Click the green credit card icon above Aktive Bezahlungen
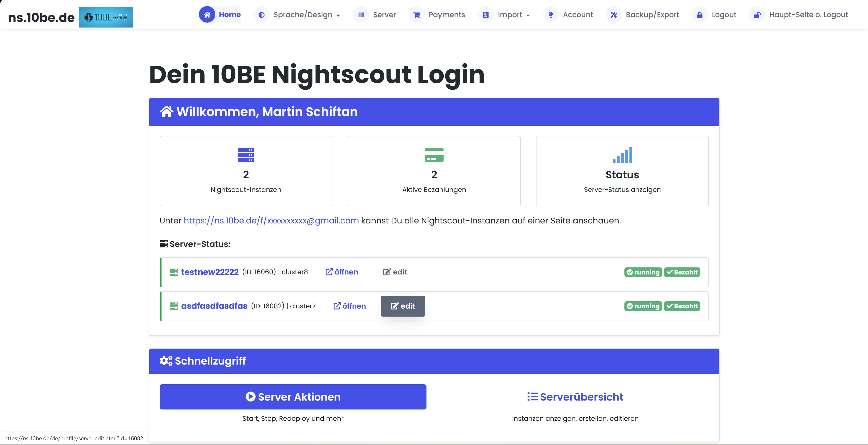The width and height of the screenshot is (868, 445). [x=434, y=155]
